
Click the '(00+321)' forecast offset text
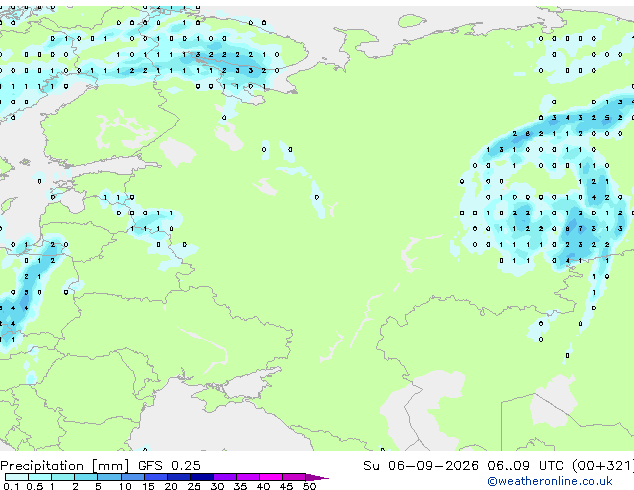(x=603, y=466)
